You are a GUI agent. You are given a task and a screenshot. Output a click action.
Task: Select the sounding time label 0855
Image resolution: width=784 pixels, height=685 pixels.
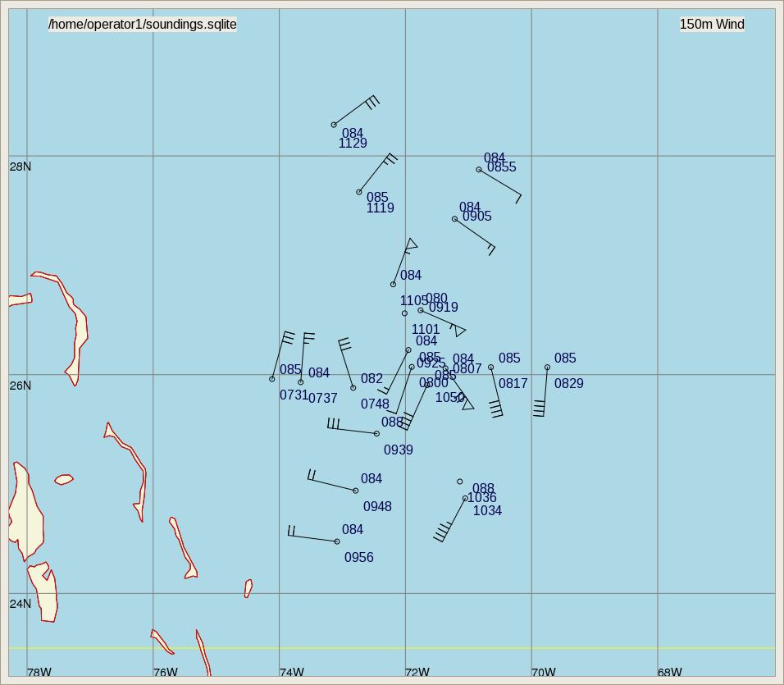[x=502, y=167]
